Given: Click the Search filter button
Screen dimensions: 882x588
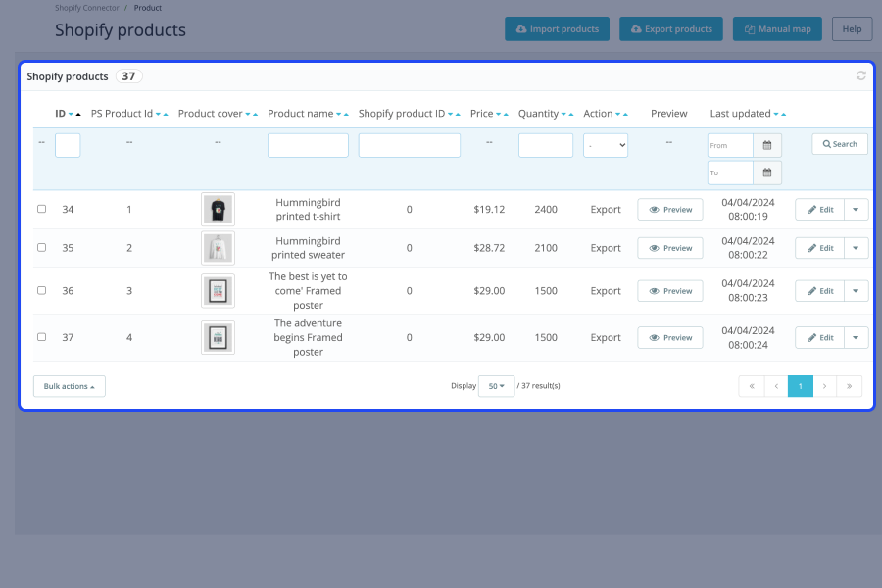Looking at the screenshot, I should tap(840, 144).
